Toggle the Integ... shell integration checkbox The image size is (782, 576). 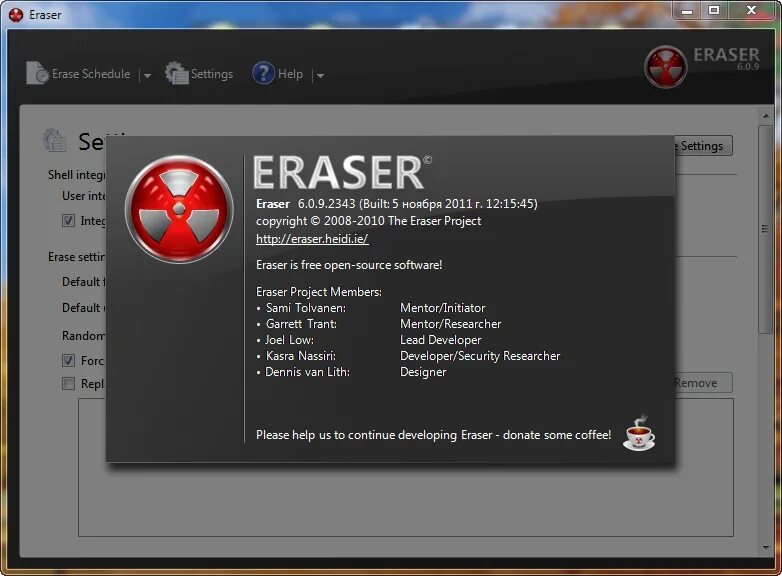point(68,220)
